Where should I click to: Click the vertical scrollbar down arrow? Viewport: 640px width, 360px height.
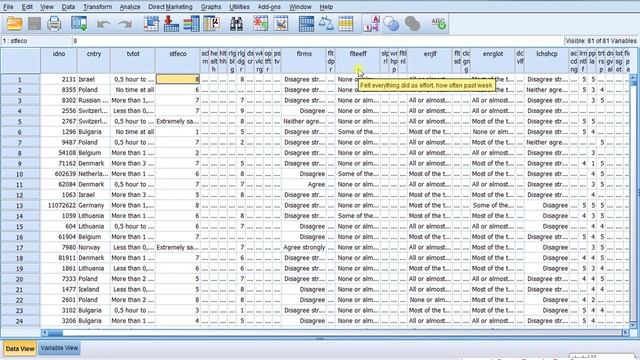pyautogui.click(x=633, y=324)
